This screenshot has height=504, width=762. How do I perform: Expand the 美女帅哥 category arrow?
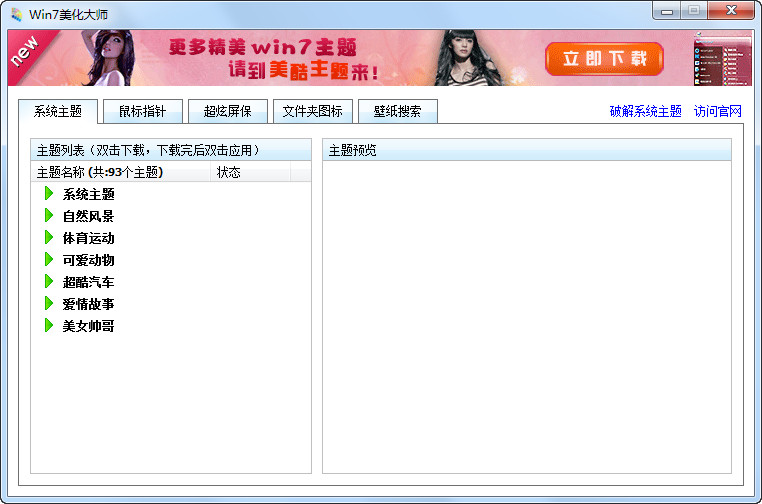tap(49, 325)
